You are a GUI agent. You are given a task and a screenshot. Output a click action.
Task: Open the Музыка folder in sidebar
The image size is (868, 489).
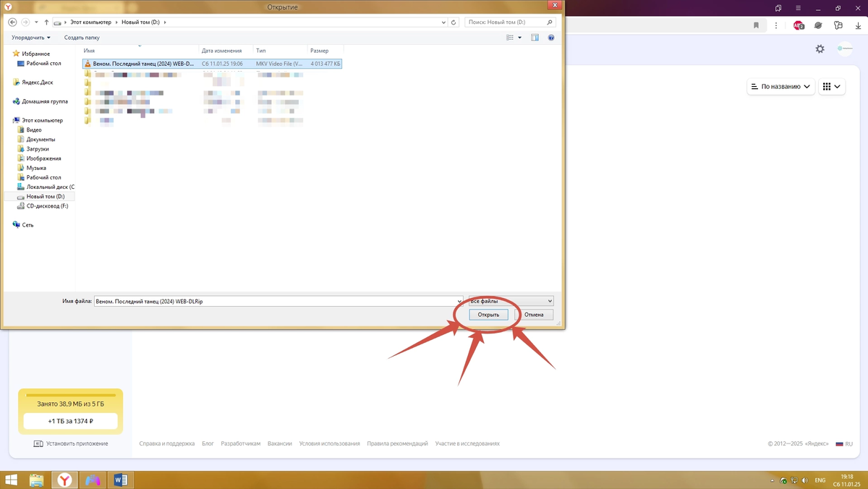(x=36, y=168)
